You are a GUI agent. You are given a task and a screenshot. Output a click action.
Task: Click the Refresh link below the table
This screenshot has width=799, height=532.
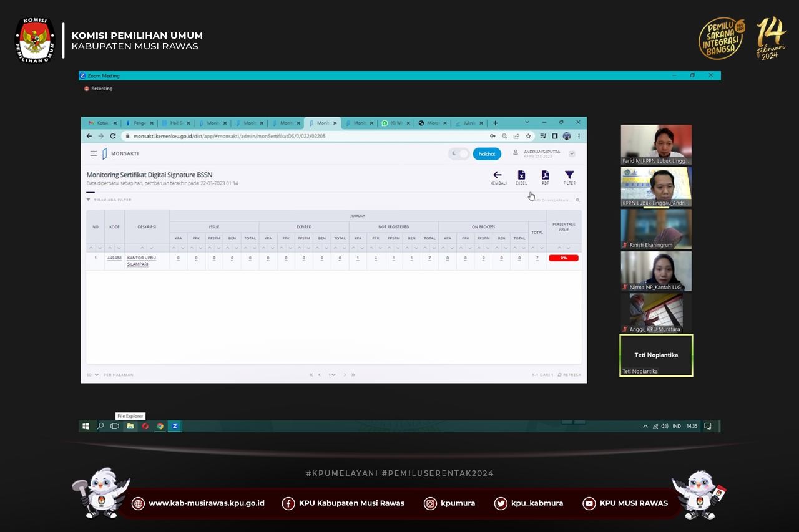click(569, 375)
